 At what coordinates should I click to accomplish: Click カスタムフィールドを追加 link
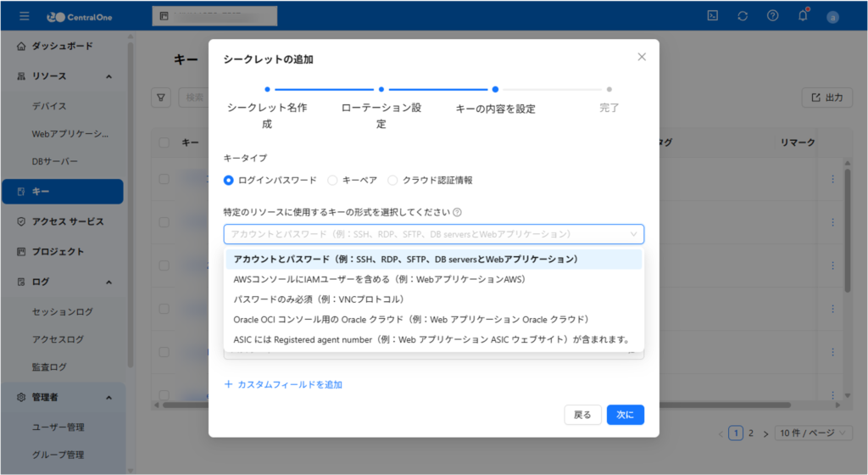(x=283, y=384)
